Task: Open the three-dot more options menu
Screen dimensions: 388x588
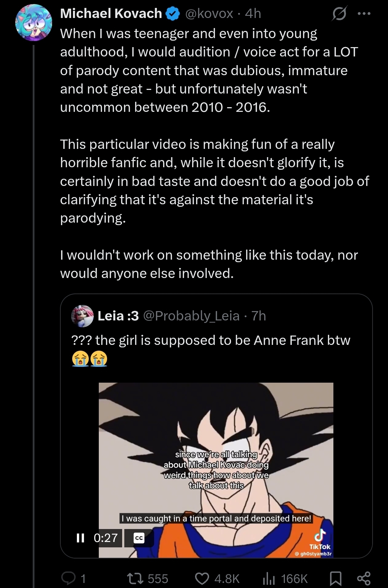Action: 364,14
